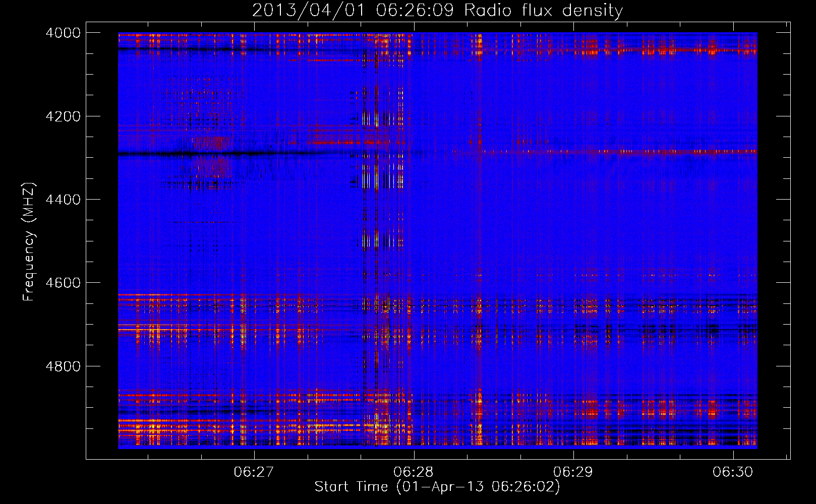Select the 4800 frequency axis label
The height and width of the screenshot is (504, 816).
pos(63,366)
